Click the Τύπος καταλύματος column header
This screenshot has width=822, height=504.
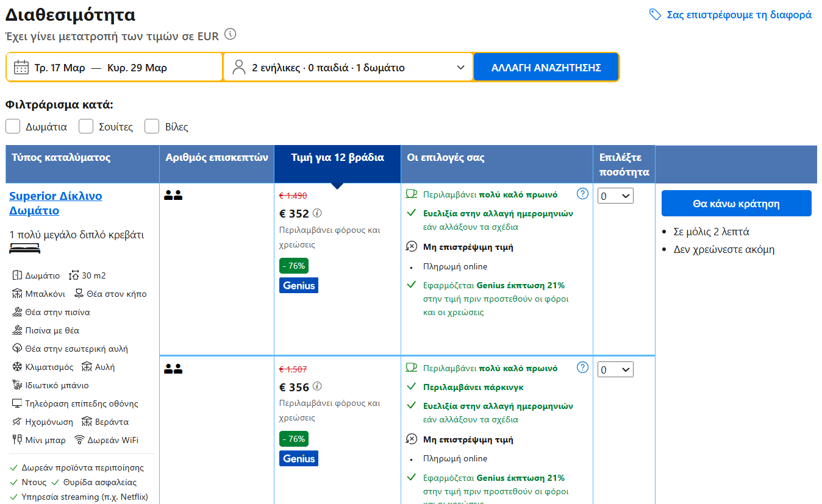61,158
